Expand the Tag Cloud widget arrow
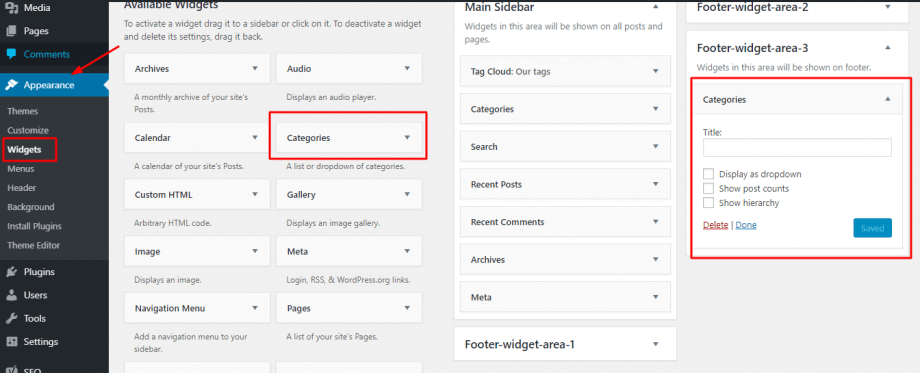The width and height of the screenshot is (920, 373). (x=656, y=71)
